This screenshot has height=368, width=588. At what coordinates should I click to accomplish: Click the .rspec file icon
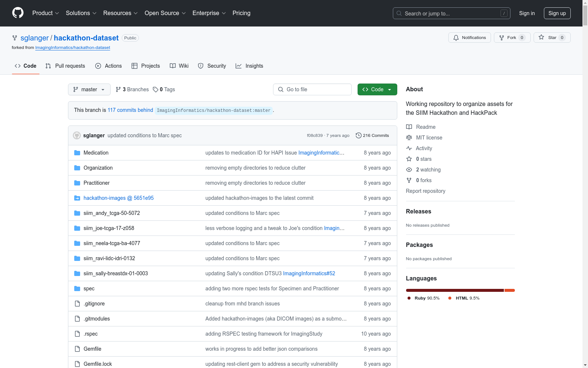77,334
